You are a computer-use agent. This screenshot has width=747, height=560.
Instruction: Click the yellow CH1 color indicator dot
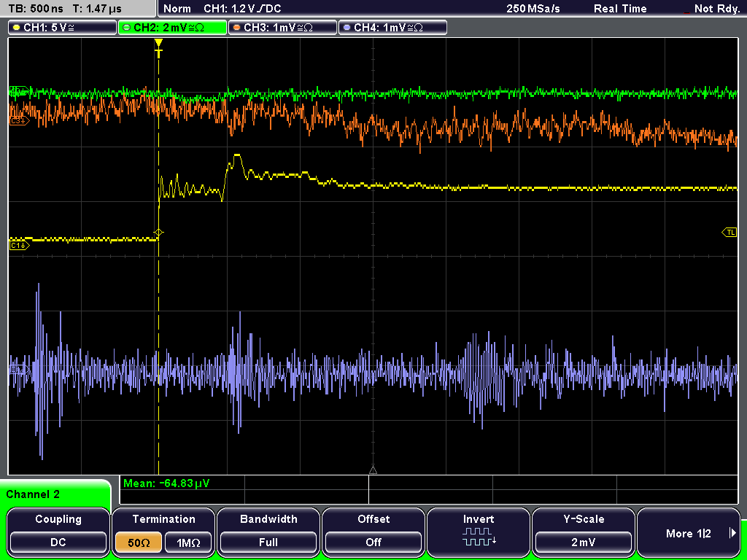point(17,28)
